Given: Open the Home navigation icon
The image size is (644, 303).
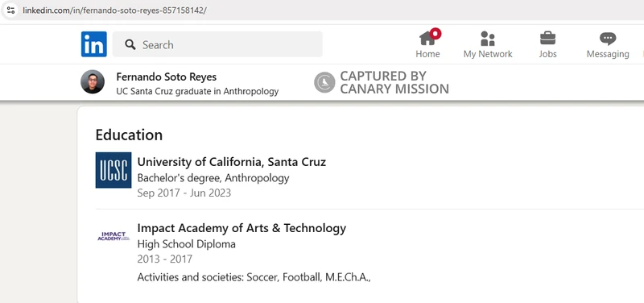Looking at the screenshot, I should pyautogui.click(x=427, y=38).
